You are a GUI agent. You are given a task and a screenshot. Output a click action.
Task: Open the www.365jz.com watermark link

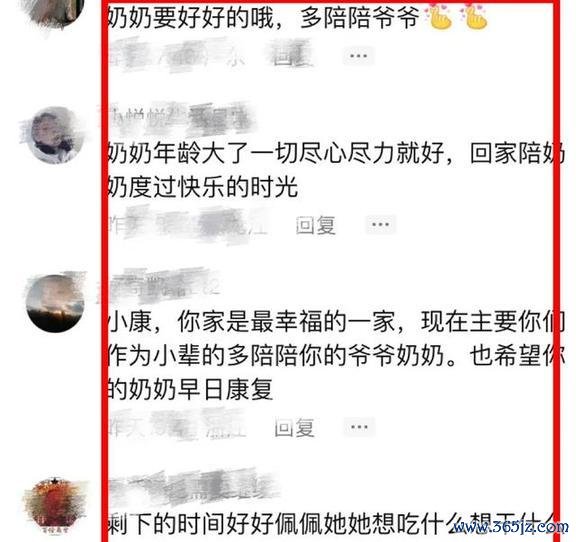pyautogui.click(x=511, y=527)
